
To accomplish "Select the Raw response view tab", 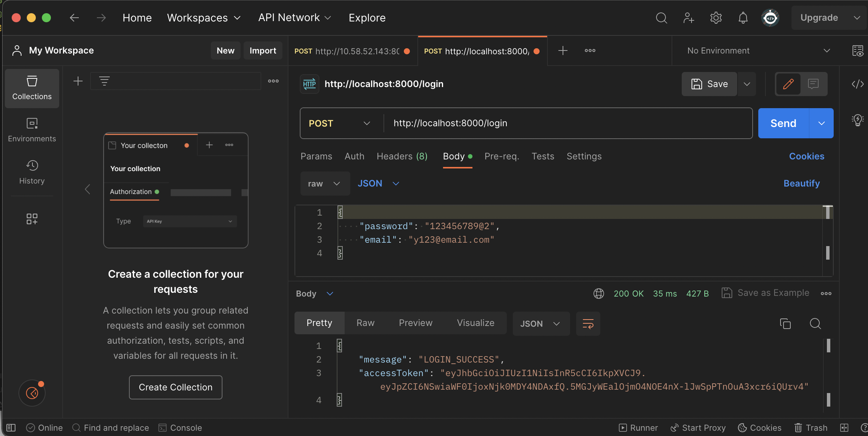I will (365, 323).
